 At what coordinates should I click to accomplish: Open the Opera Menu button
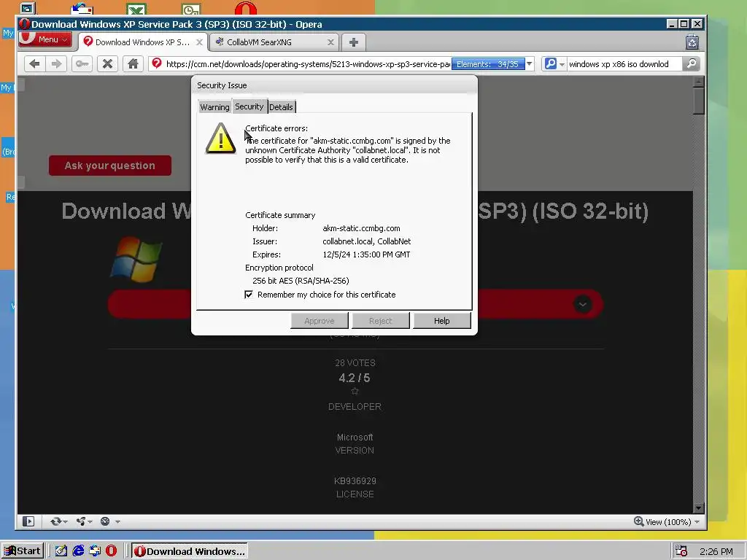pyautogui.click(x=45, y=39)
